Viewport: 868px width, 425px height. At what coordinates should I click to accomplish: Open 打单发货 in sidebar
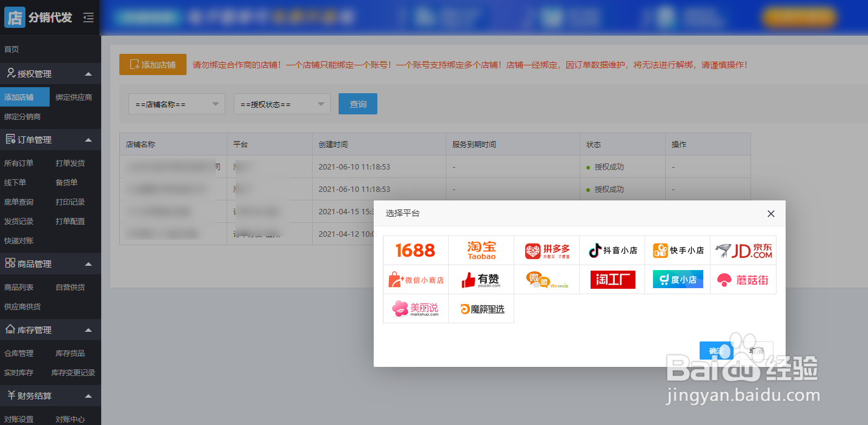click(x=70, y=163)
